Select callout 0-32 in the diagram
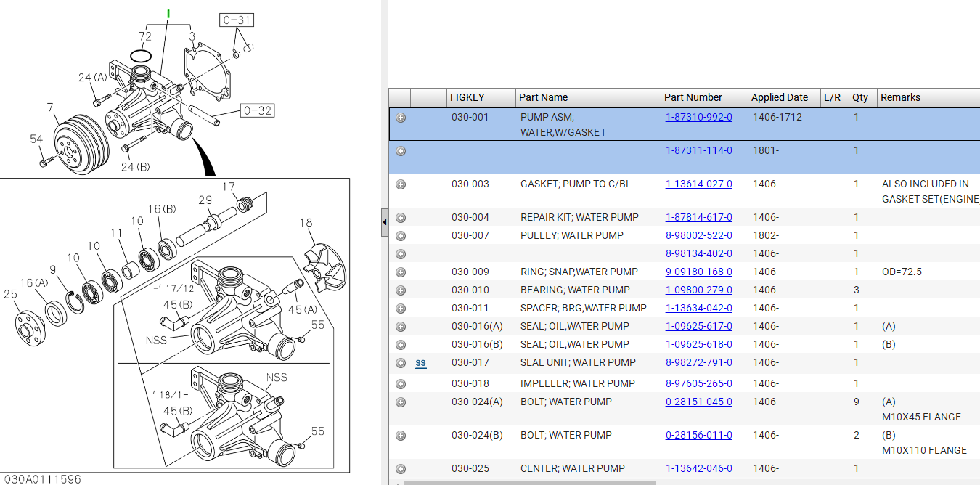The width and height of the screenshot is (980, 485). tap(257, 110)
